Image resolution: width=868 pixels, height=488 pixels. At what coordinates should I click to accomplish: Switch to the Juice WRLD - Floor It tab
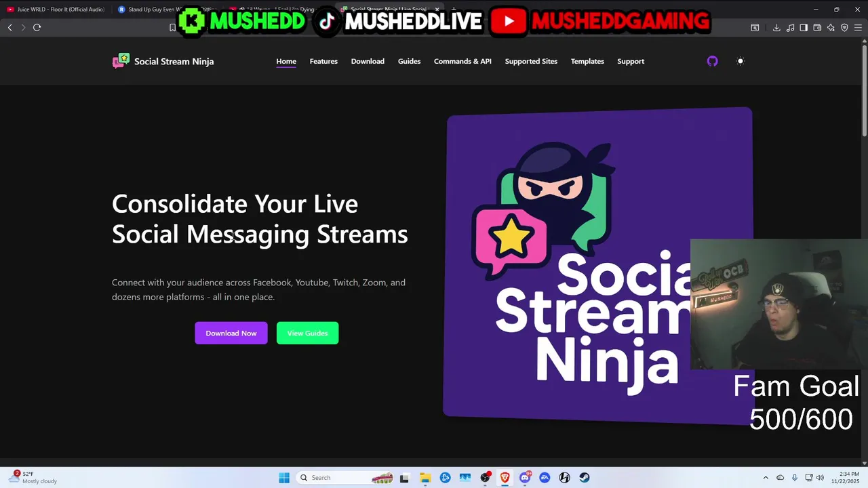pos(56,9)
